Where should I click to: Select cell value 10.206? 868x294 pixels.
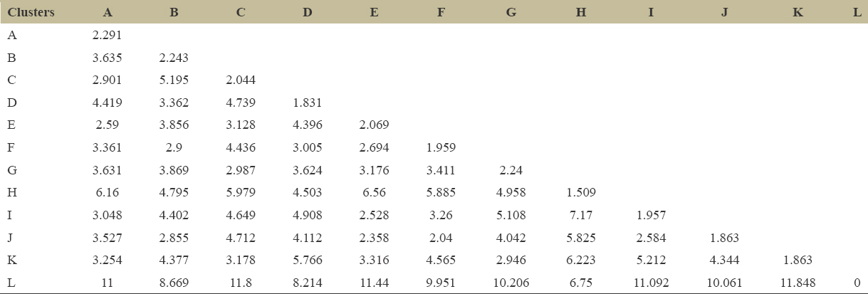tap(511, 283)
